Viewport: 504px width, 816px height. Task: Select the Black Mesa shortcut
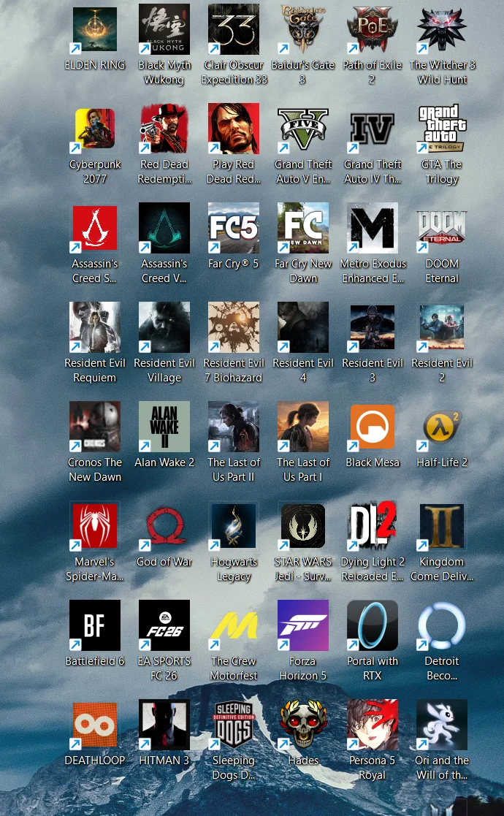[373, 427]
